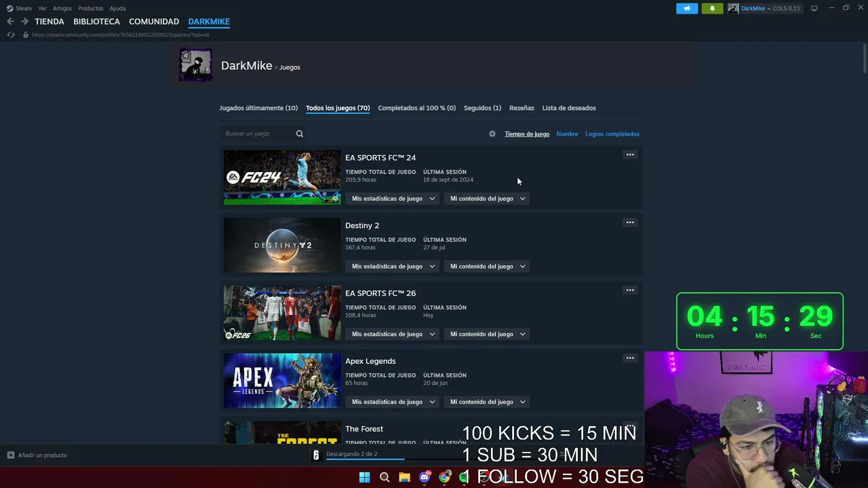Open three-dot menu for Apex Legends
Viewport: 868px width, 488px height.
[x=630, y=358]
